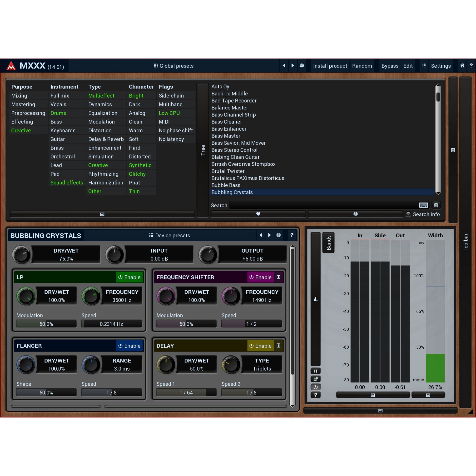
Task: Pause the meter display
Action: [x=315, y=371]
